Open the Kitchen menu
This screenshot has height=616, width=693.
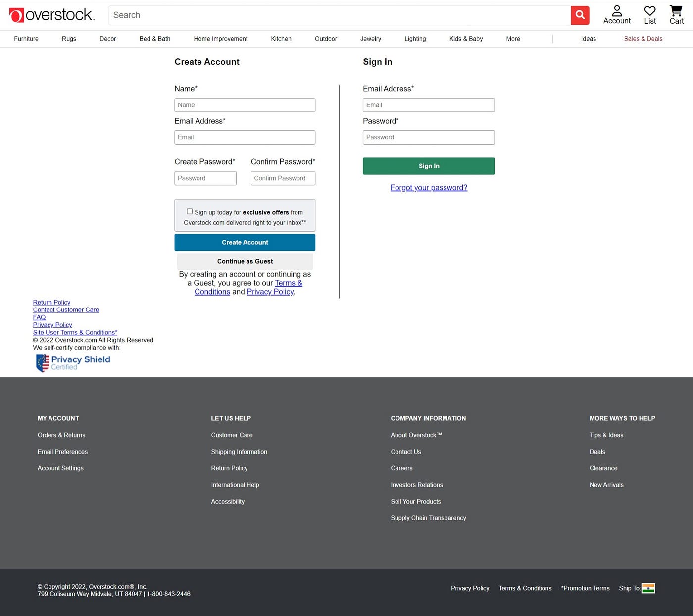tap(281, 39)
